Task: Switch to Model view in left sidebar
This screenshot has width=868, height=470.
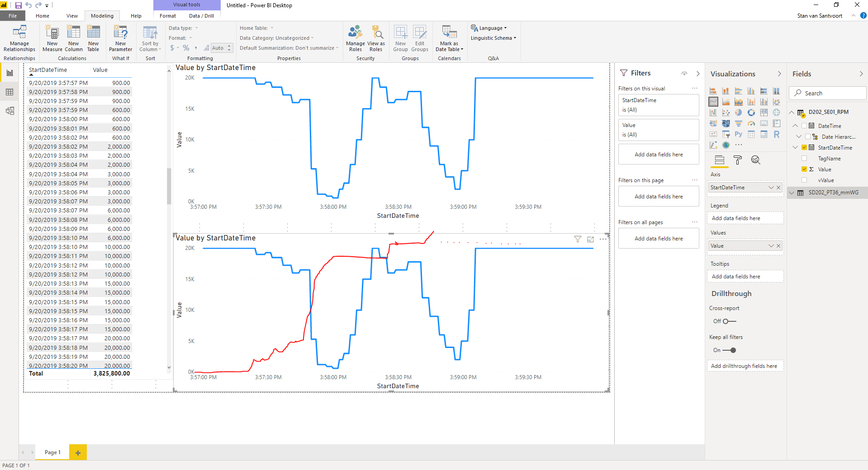Action: [9, 111]
